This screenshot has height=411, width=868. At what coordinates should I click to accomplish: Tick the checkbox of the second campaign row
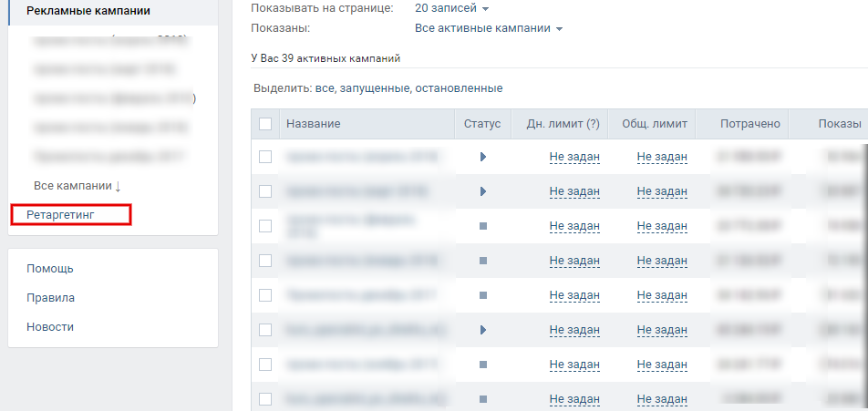pos(265,191)
